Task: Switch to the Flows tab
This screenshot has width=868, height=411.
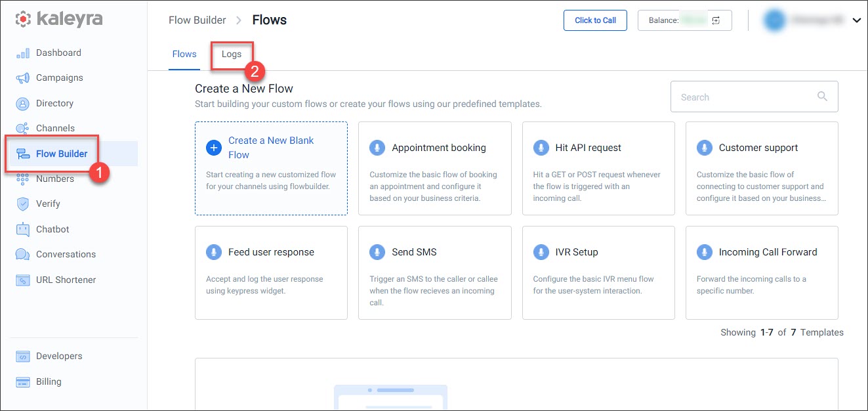Action: [184, 54]
